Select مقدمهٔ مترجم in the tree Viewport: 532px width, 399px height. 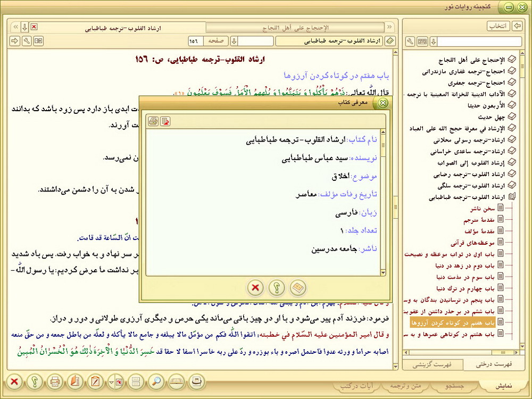[479, 220]
